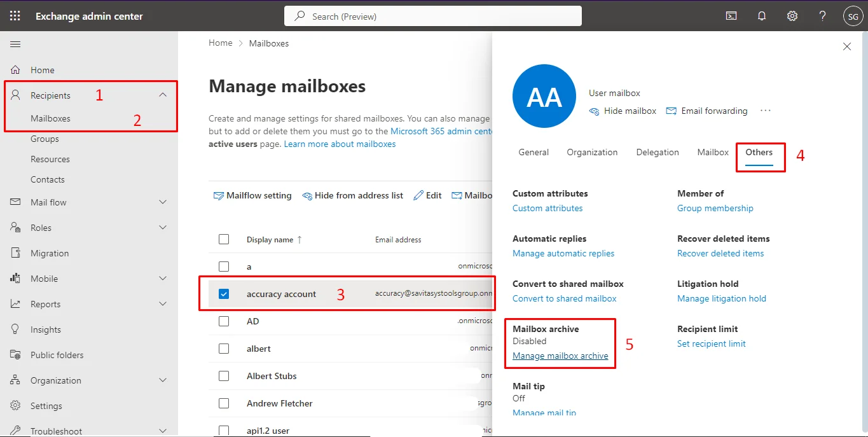Click the Insights lightbulb icon
The height and width of the screenshot is (437, 868).
point(16,329)
